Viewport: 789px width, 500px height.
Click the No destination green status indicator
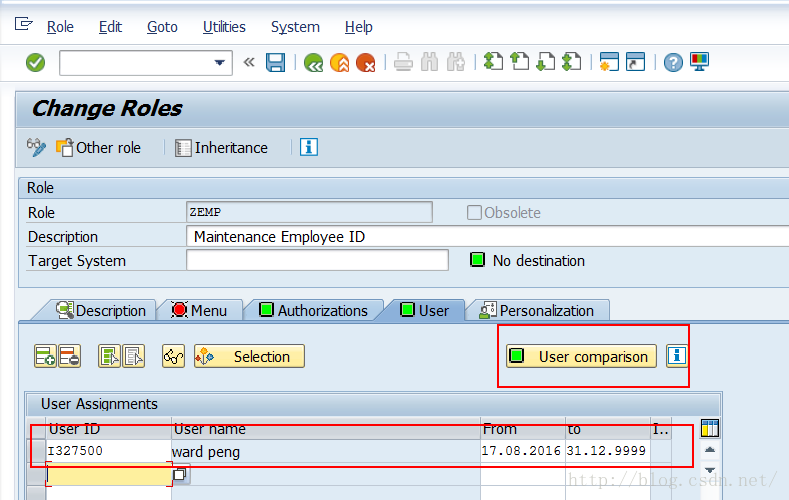click(477, 260)
